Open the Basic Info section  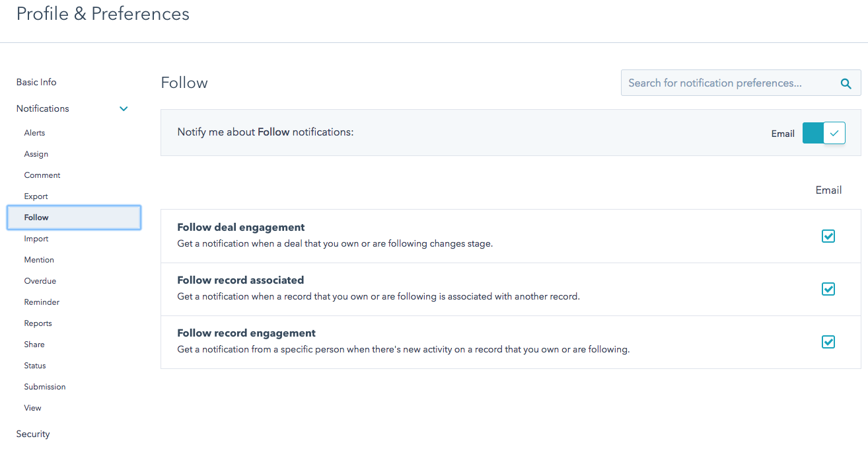tap(36, 82)
